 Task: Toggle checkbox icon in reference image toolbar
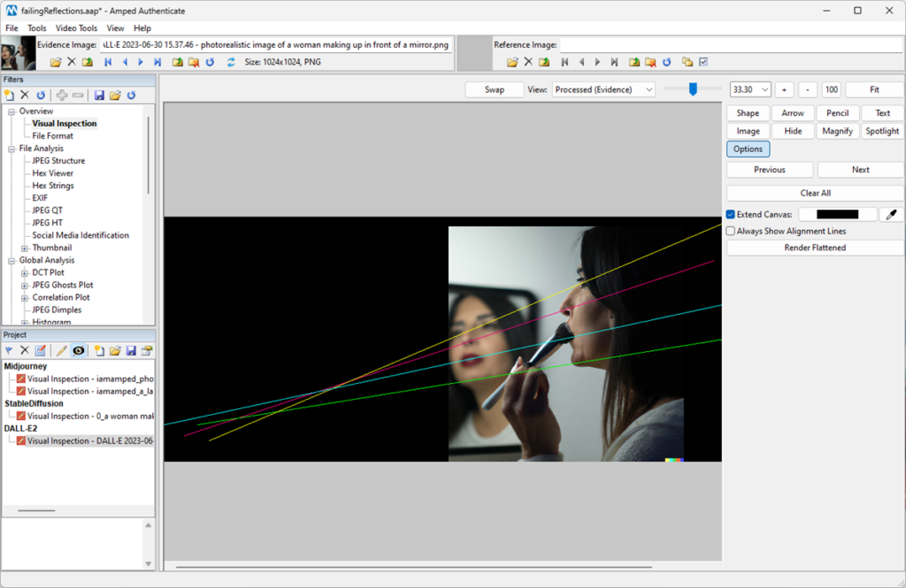[703, 62]
